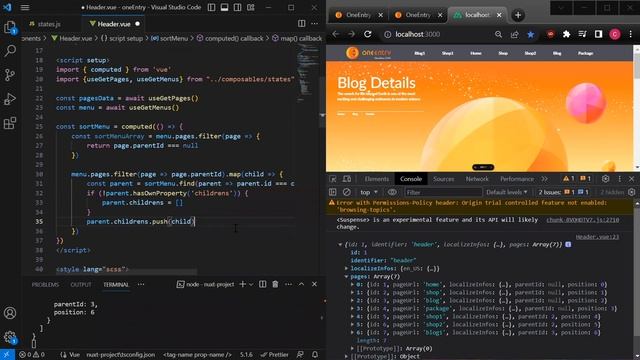Click the console Filter input

pyautogui.click(x=442, y=192)
